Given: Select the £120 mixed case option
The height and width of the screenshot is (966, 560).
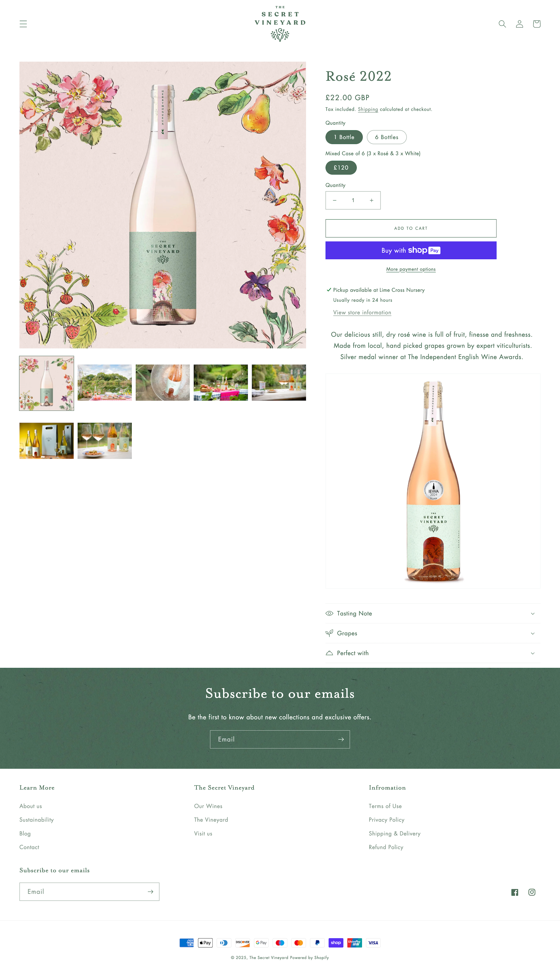Looking at the screenshot, I should pos(341,167).
